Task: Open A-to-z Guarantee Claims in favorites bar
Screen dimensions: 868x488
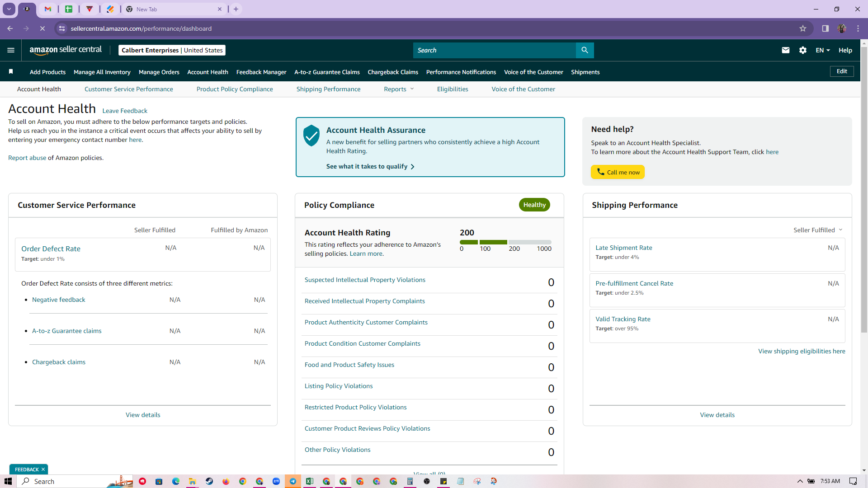Action: coord(327,72)
